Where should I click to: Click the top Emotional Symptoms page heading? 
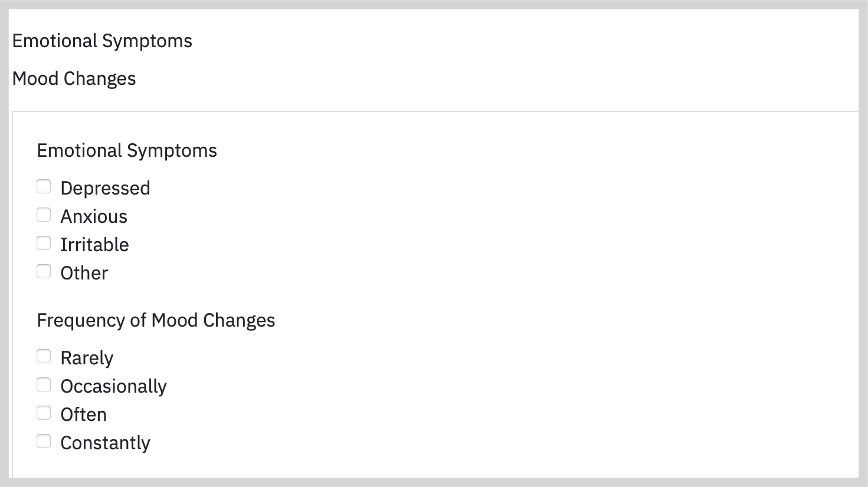pyautogui.click(x=102, y=41)
